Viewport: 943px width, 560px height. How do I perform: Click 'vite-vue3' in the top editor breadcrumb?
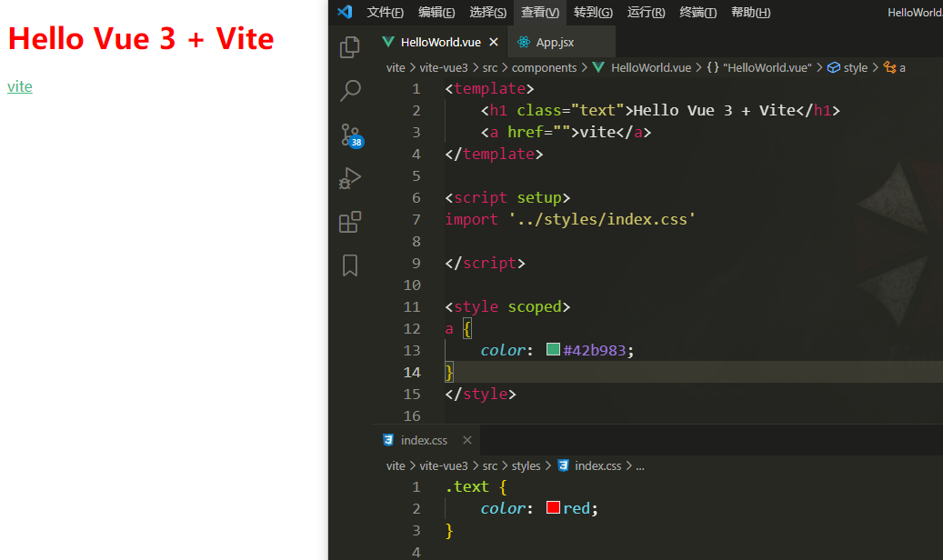tap(444, 67)
